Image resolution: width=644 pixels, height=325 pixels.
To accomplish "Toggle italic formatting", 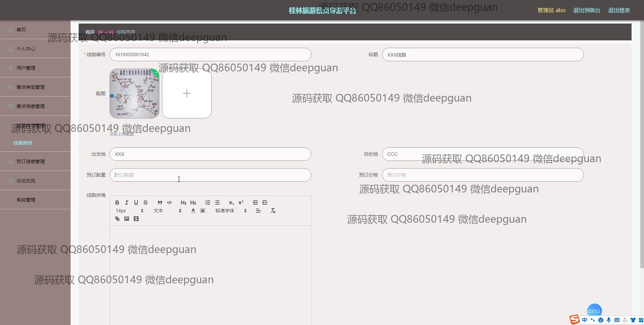I will (126, 203).
